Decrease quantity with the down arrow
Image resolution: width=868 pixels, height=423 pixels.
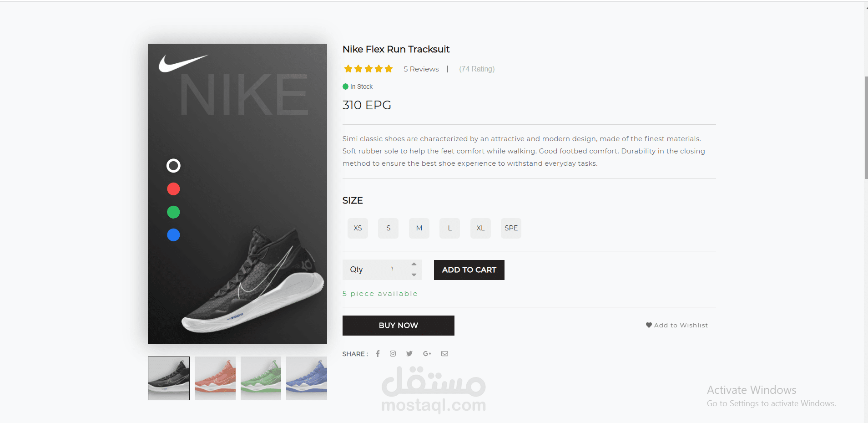click(x=414, y=275)
